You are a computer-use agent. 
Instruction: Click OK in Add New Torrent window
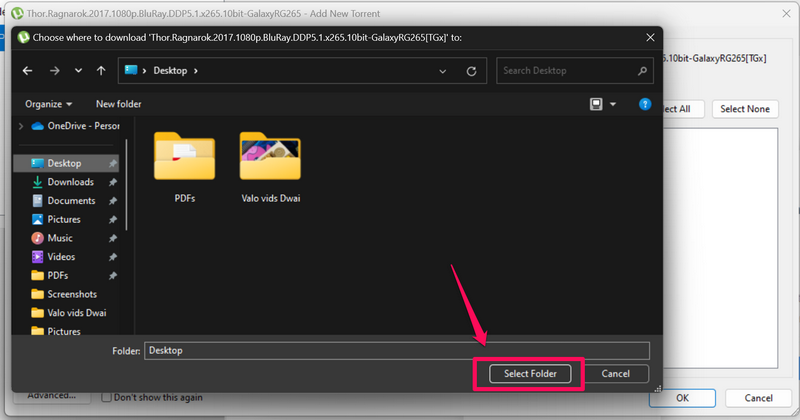point(682,398)
